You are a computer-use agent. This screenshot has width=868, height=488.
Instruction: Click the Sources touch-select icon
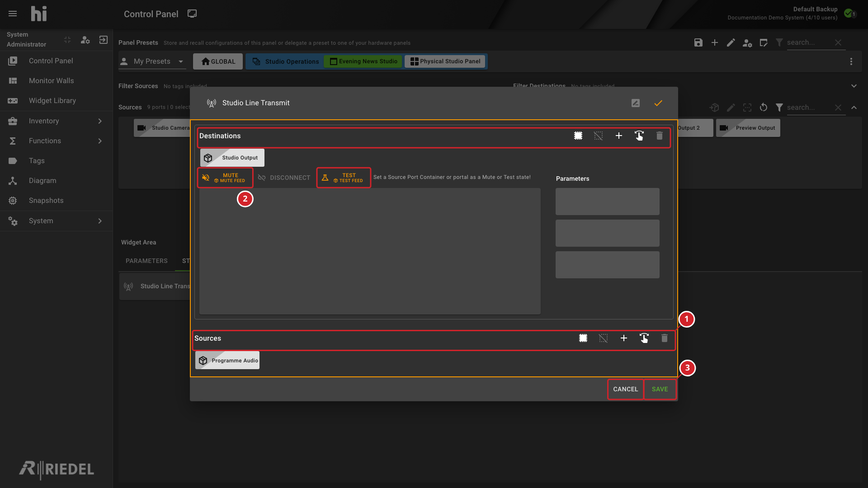click(x=644, y=338)
